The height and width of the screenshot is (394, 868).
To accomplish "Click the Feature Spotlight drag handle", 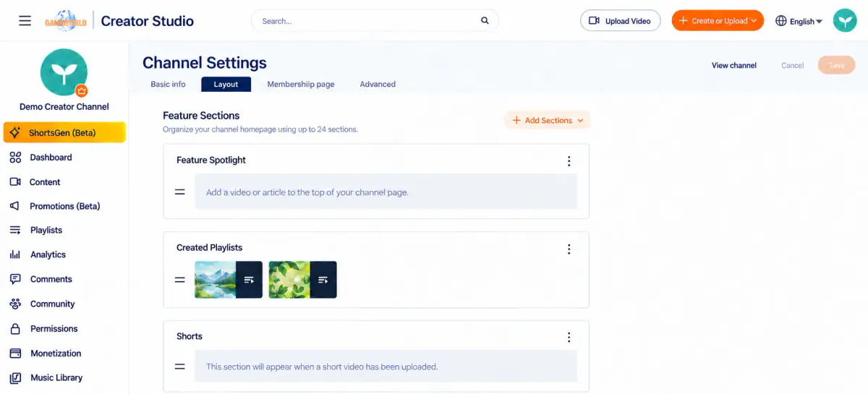I will [180, 192].
